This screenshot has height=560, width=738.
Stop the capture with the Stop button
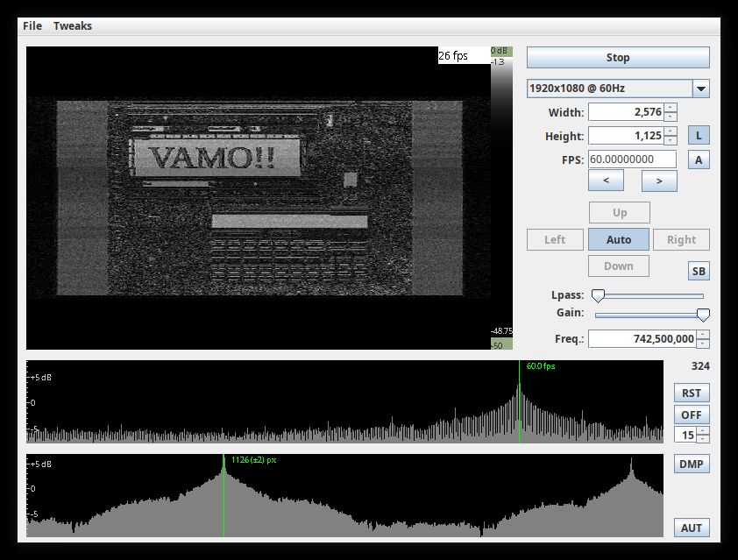[x=618, y=58]
